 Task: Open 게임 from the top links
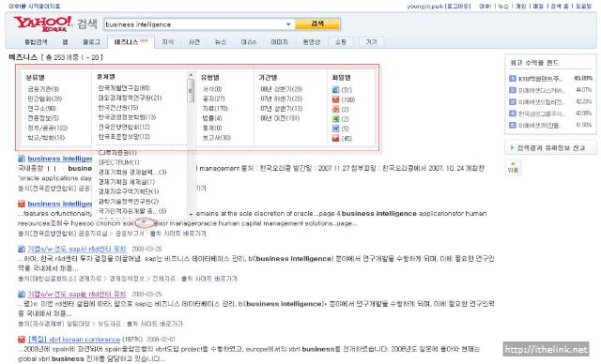coord(521,7)
